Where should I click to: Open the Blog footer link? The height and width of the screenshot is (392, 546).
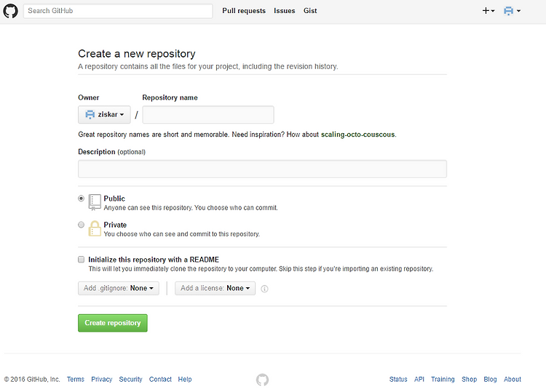coord(490,380)
